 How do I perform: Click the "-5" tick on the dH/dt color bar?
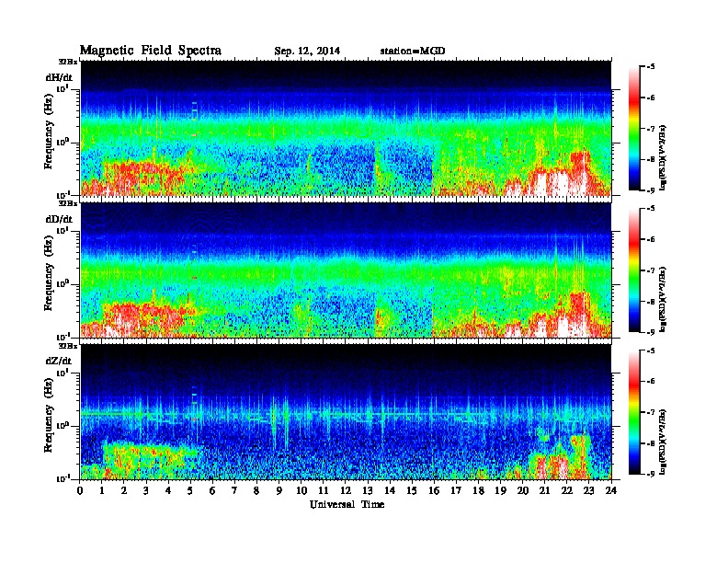pyautogui.click(x=651, y=67)
